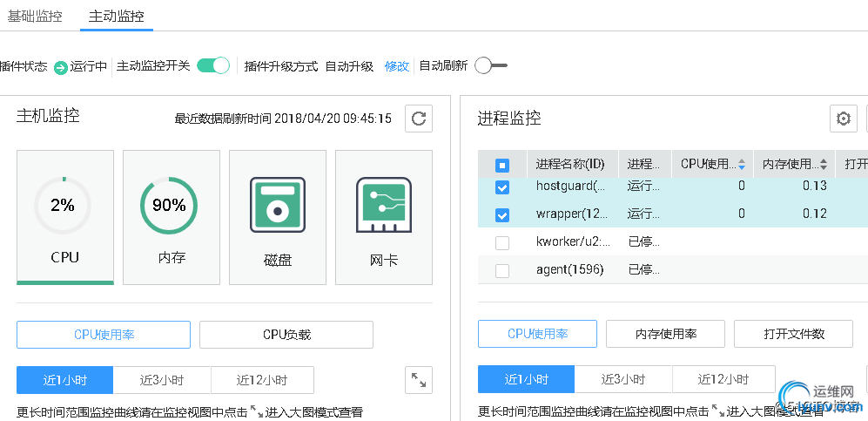
Task: Choose host 近1小时 time range
Action: click(64, 380)
